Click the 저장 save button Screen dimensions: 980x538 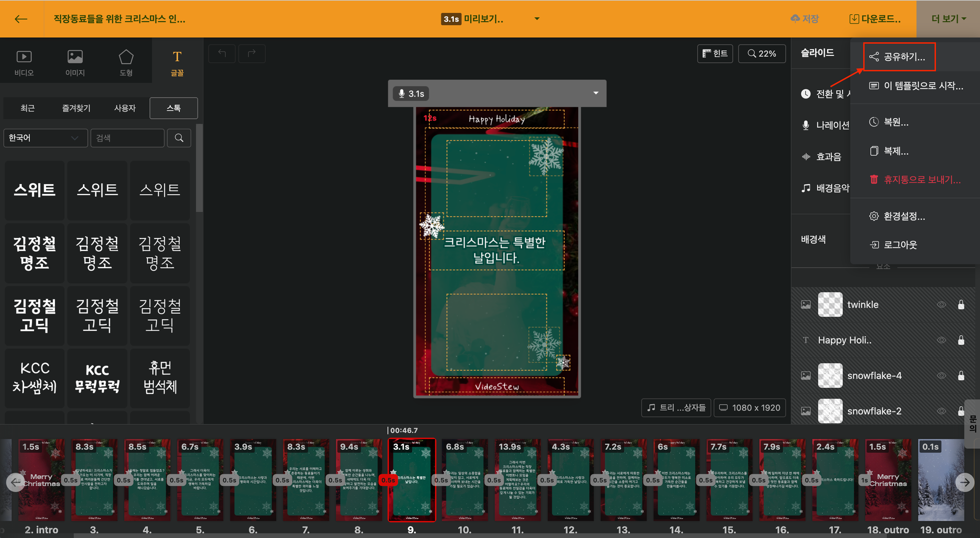pos(805,19)
